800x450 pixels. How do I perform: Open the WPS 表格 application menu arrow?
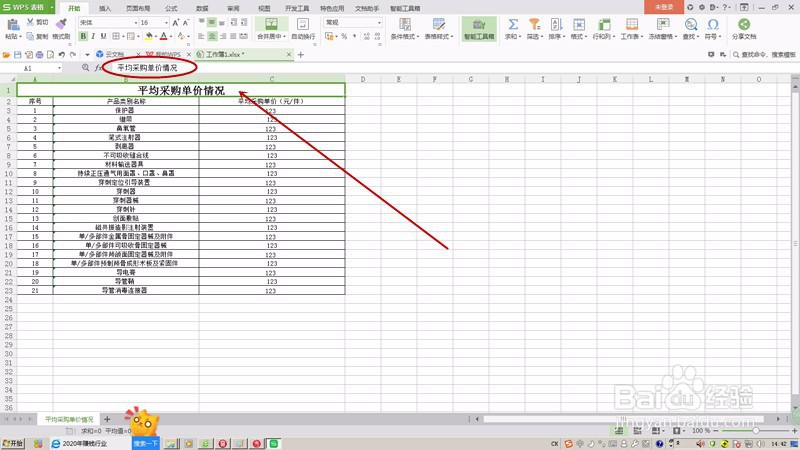tap(52, 7)
